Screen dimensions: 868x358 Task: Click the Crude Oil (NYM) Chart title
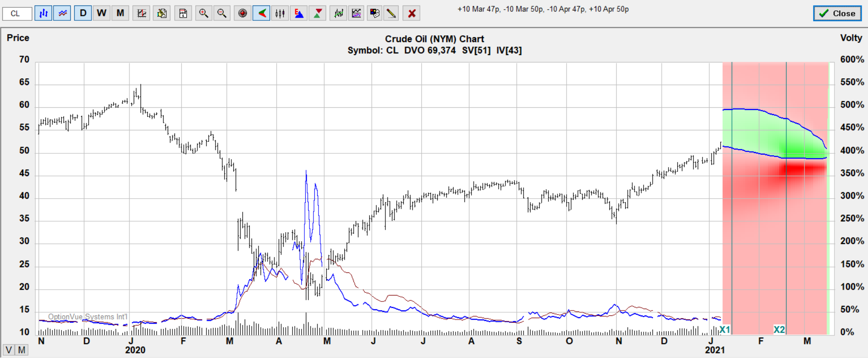pyautogui.click(x=434, y=39)
